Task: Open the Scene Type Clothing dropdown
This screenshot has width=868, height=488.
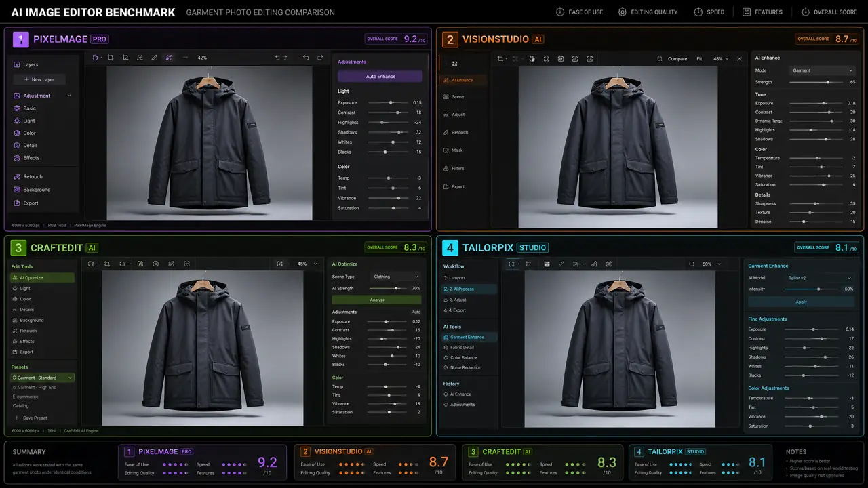Action: click(396, 277)
